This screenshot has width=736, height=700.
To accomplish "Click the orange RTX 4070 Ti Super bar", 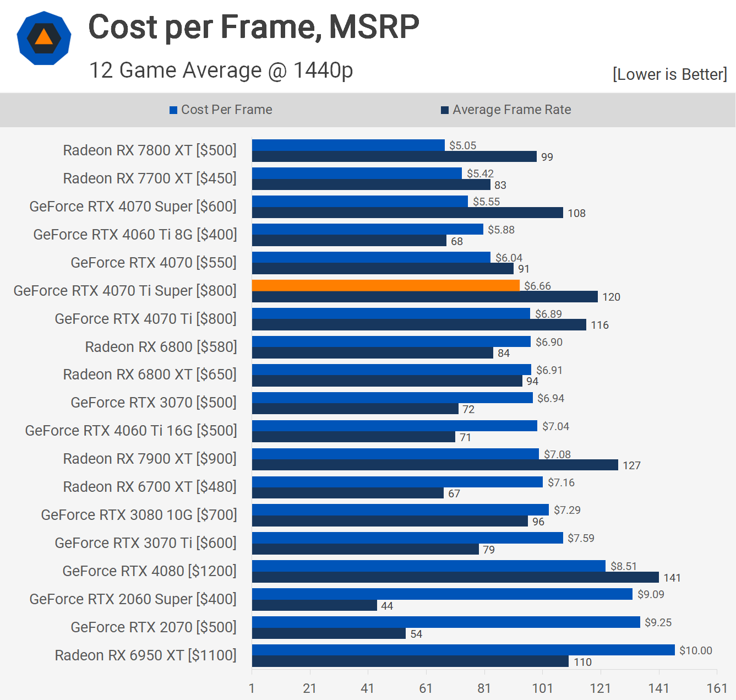I will point(386,285).
